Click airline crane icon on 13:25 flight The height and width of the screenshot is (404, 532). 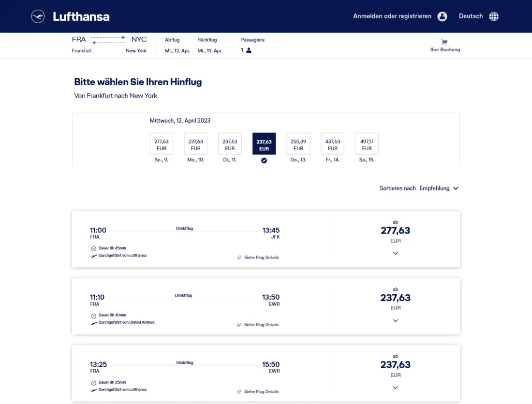point(94,390)
